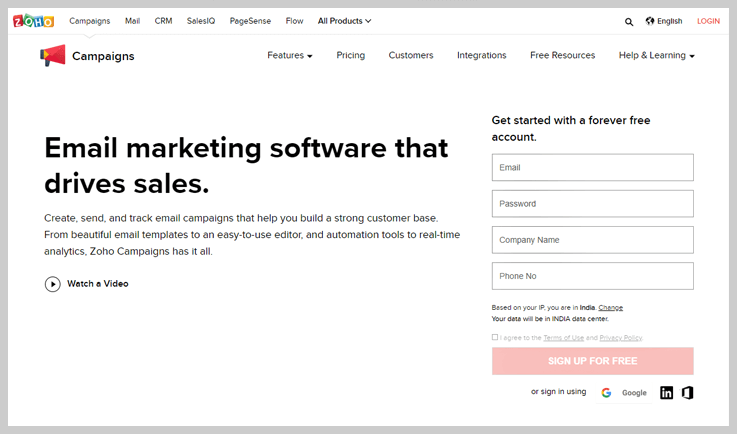Focus the Company Name input field
Image resolution: width=737 pixels, height=434 pixels.
pyautogui.click(x=592, y=240)
